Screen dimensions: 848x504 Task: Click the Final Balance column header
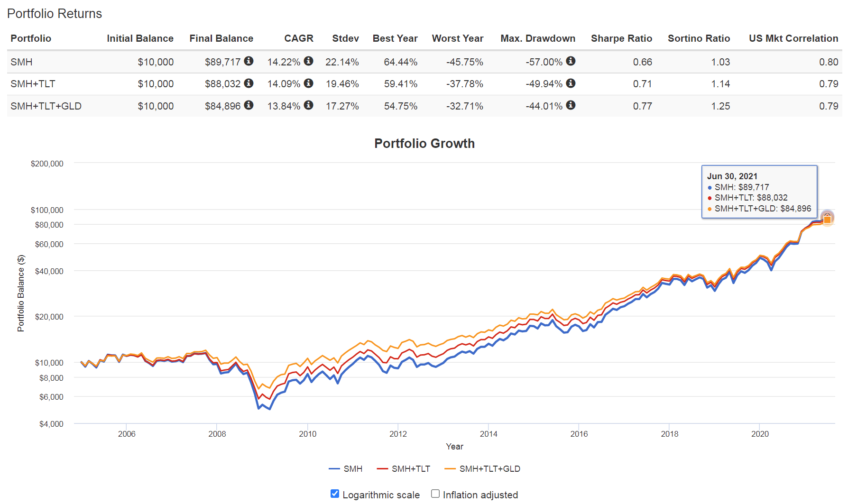pos(221,38)
